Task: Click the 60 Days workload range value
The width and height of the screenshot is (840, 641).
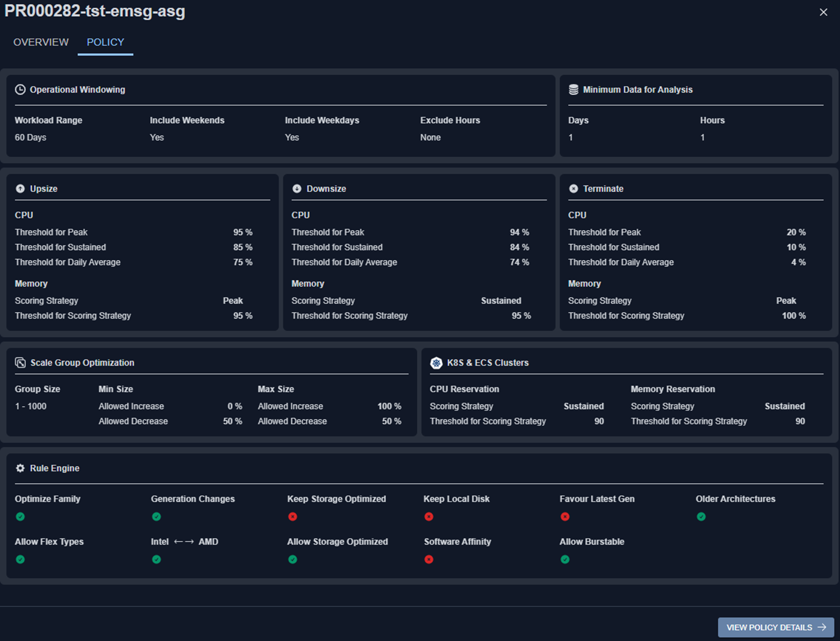Action: point(31,138)
